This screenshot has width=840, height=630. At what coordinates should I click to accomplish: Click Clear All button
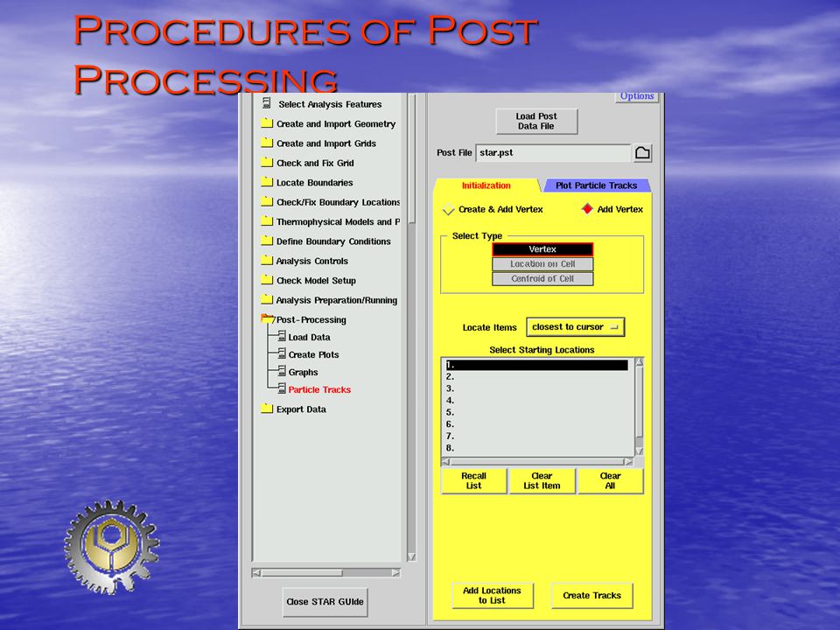tap(610, 480)
